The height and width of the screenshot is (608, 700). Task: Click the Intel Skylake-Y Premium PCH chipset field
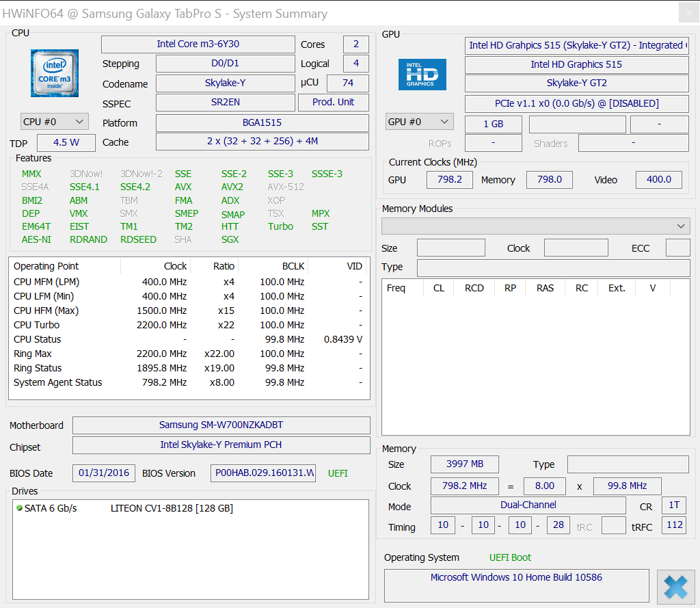tap(221, 445)
